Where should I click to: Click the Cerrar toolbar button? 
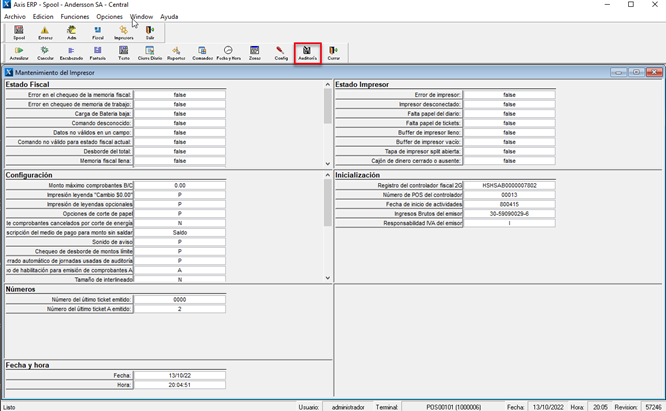(x=334, y=53)
